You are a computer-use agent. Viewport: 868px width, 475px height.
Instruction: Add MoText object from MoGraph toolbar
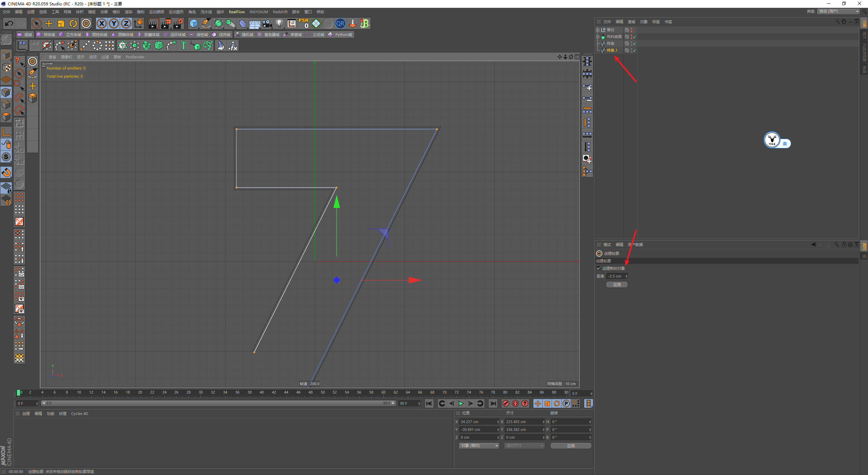point(183,45)
